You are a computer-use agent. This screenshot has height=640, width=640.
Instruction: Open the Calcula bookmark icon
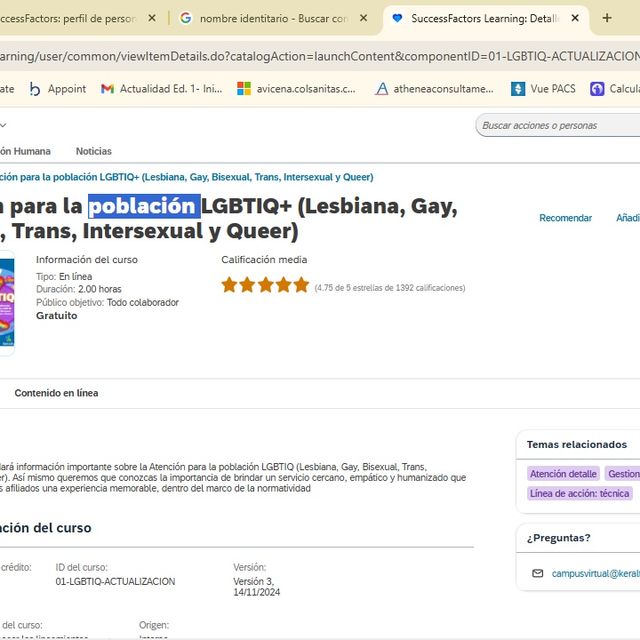(x=597, y=89)
